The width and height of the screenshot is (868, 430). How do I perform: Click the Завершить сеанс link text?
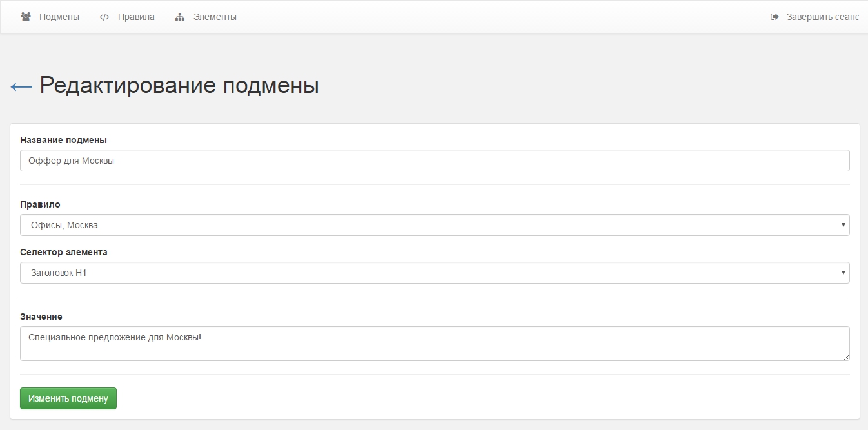click(x=822, y=17)
